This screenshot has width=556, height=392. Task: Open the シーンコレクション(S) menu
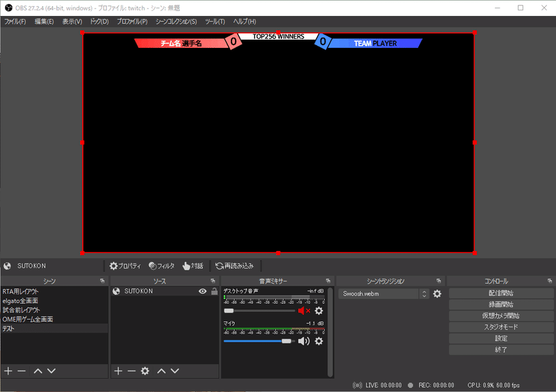176,22
